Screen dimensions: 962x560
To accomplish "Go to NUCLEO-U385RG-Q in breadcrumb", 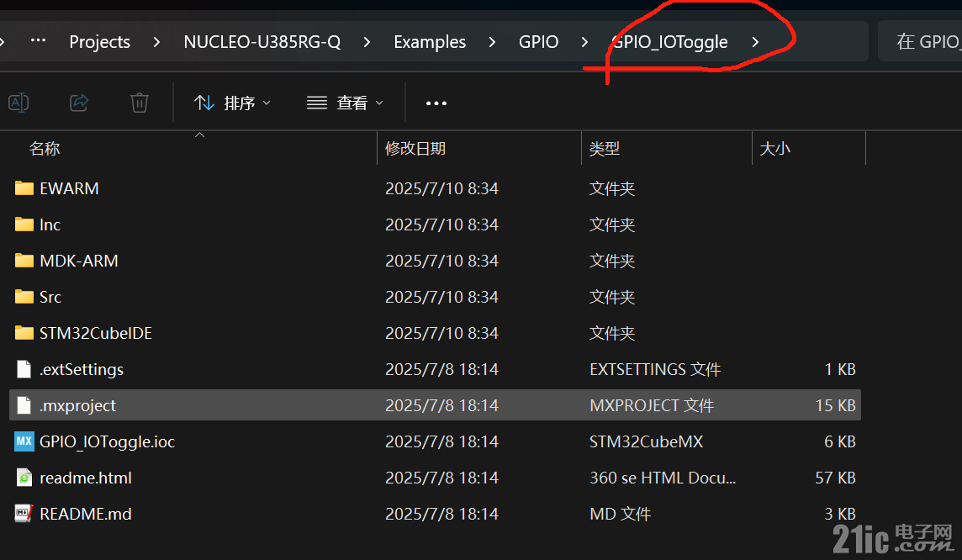I will pos(262,42).
